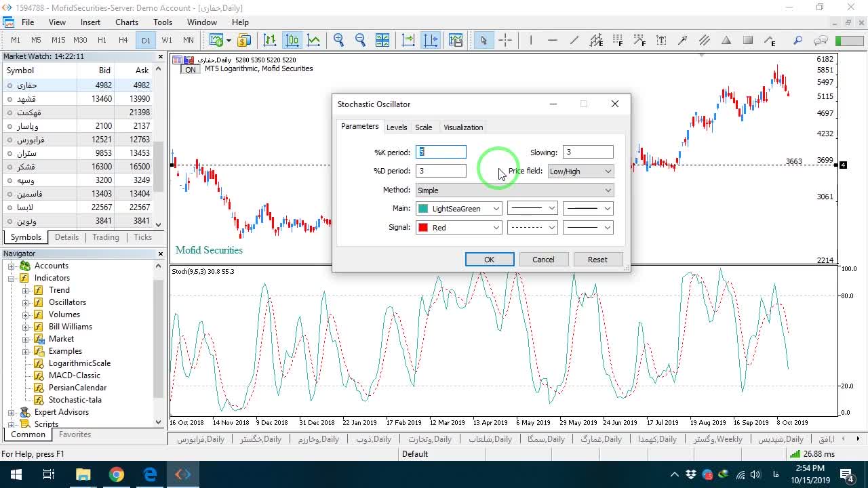This screenshot has height=488, width=868.
Task: Click the zoom out magnifier toolbar icon
Action: (x=360, y=40)
